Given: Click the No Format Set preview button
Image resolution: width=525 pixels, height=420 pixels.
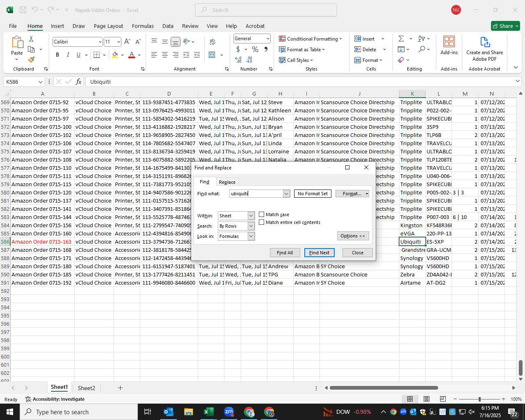Looking at the screenshot, I should (313, 194).
